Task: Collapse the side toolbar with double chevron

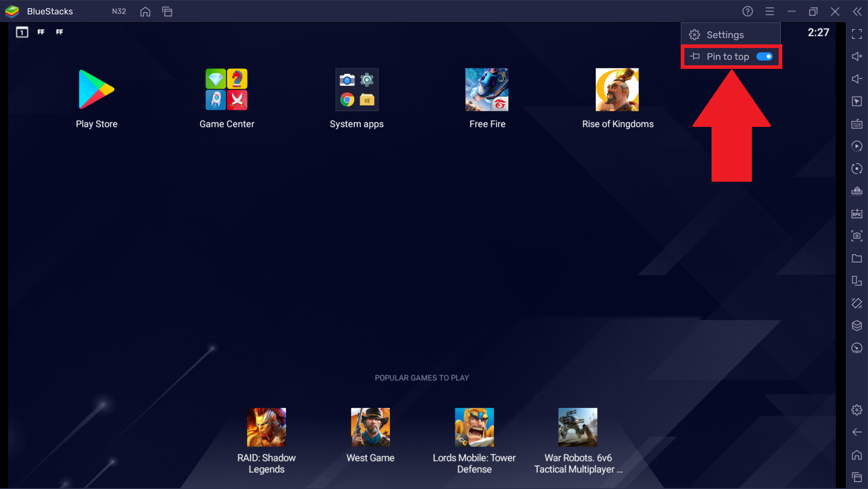Action: tap(857, 11)
